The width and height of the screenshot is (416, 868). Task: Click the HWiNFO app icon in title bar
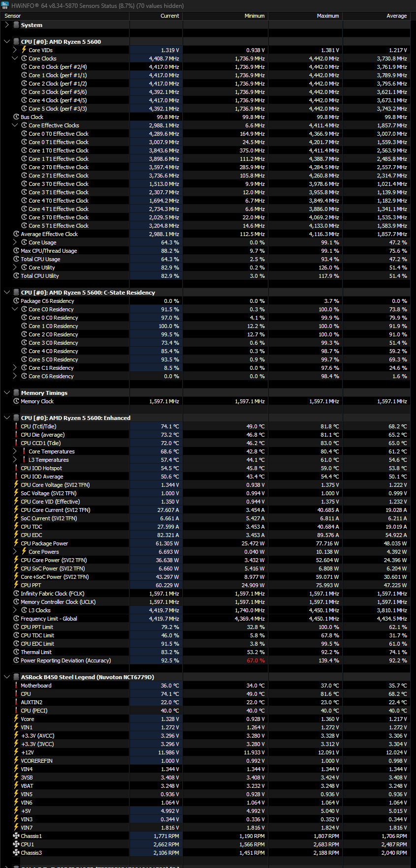(x=5, y=5)
